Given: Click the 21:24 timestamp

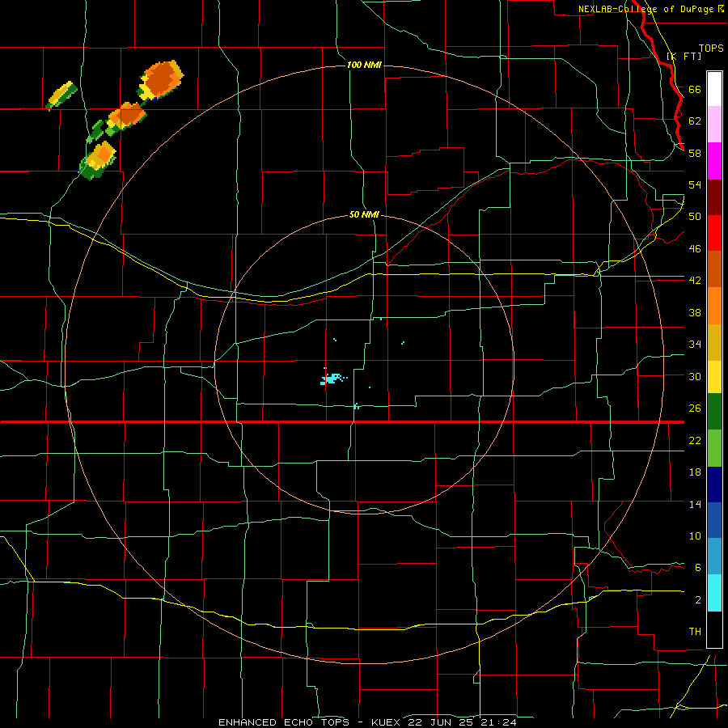Looking at the screenshot, I should click(x=499, y=722).
